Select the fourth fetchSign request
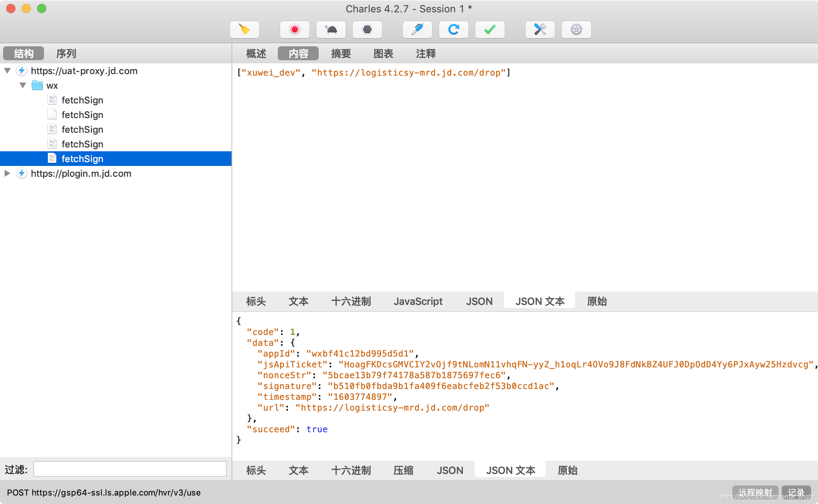 click(x=116, y=144)
